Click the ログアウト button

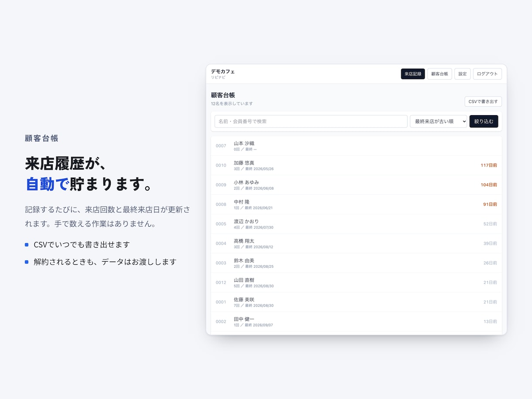(x=487, y=74)
